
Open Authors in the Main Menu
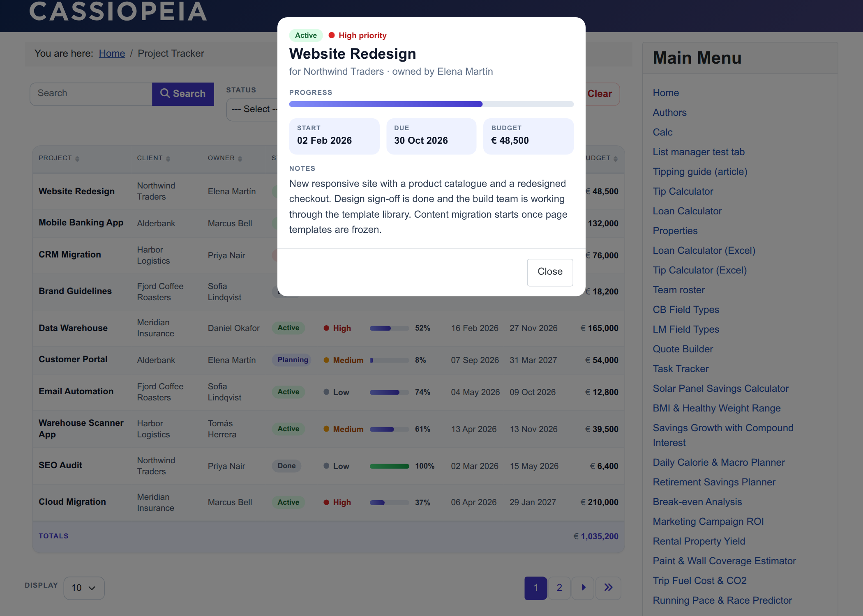point(669,113)
